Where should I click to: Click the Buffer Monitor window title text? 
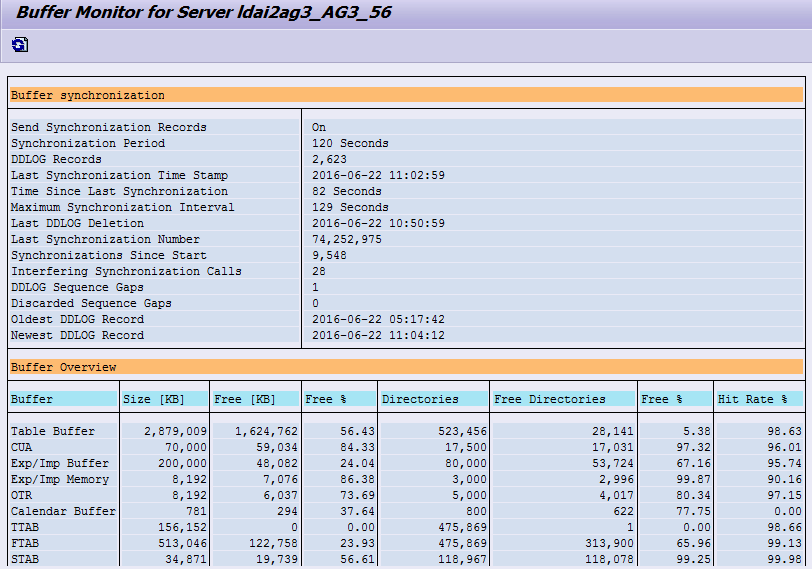coord(204,12)
